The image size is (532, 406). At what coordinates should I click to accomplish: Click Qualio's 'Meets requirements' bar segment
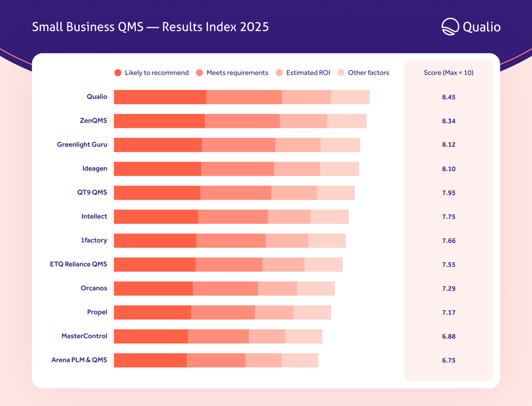244,97
